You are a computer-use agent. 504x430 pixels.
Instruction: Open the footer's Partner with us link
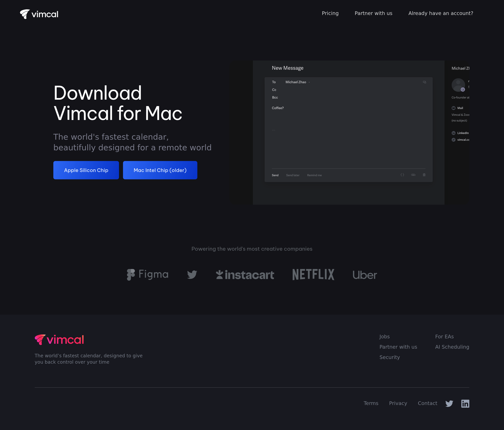coord(398,347)
